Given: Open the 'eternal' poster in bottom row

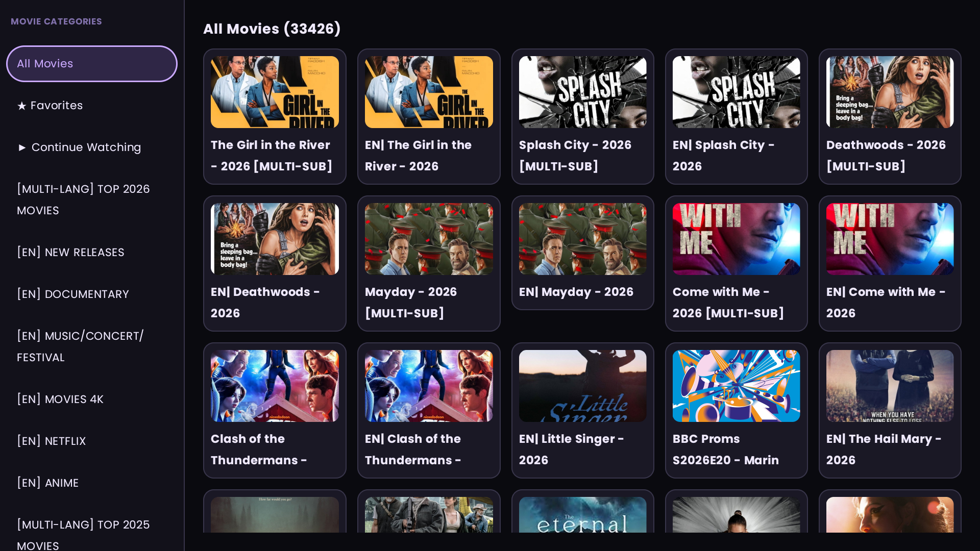Looking at the screenshot, I should [582, 515].
